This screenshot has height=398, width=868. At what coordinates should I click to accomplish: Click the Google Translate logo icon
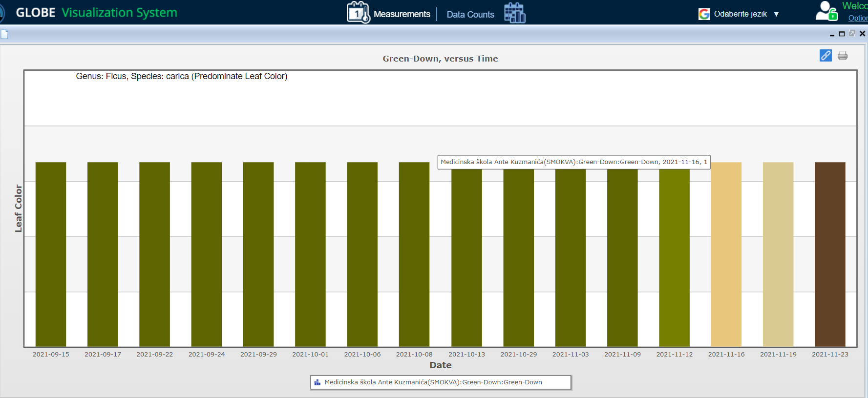[x=704, y=14]
